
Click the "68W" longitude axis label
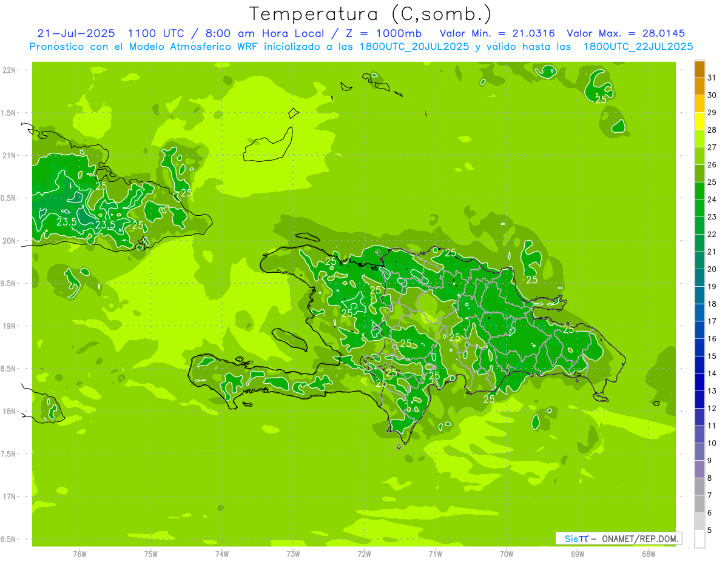(649, 554)
